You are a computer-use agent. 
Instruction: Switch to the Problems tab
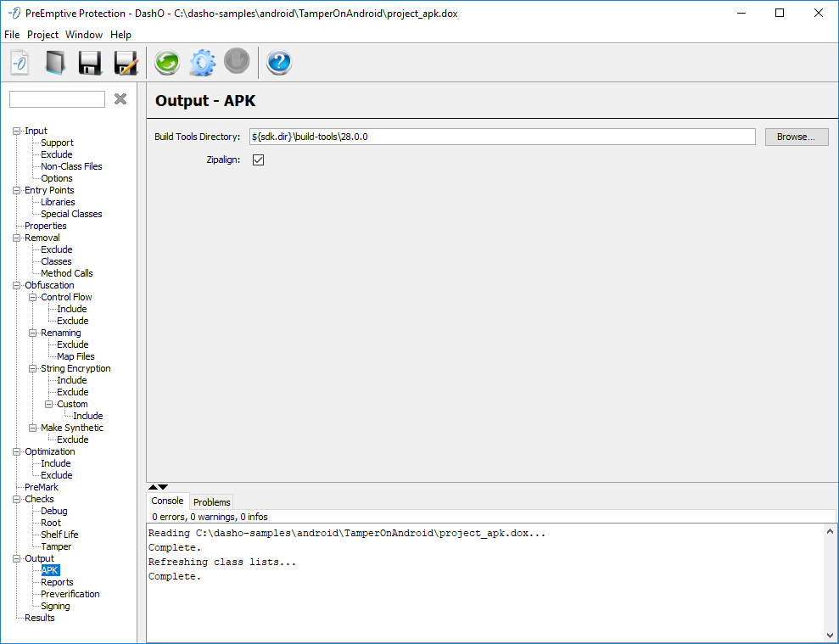click(211, 502)
